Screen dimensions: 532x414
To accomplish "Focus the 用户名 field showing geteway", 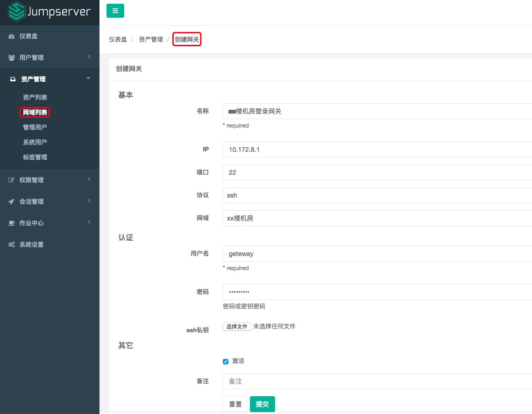I will [x=377, y=254].
